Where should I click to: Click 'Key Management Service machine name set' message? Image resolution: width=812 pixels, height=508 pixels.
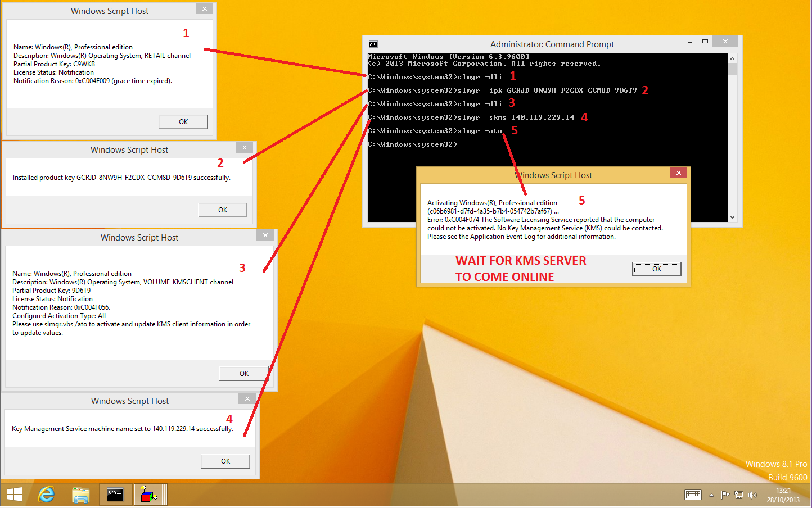click(x=123, y=429)
